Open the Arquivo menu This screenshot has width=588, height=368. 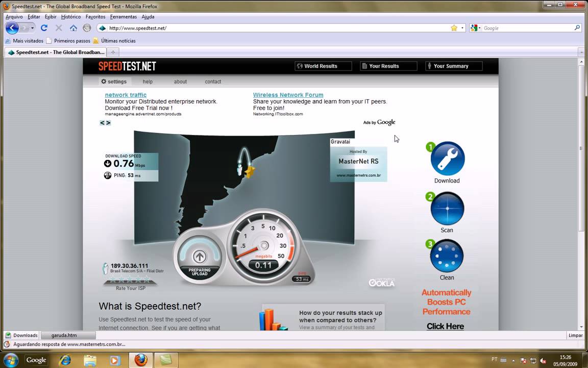pyautogui.click(x=14, y=17)
